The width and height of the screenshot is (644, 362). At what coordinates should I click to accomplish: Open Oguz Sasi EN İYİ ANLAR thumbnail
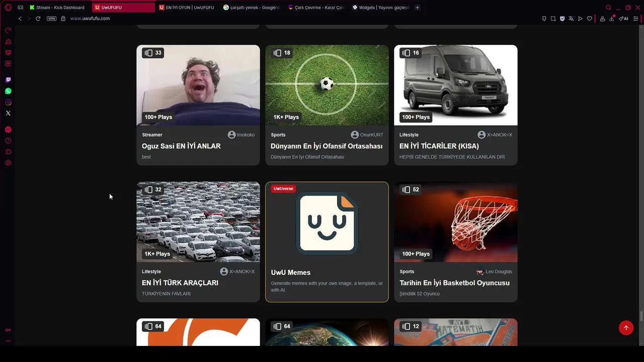198,85
